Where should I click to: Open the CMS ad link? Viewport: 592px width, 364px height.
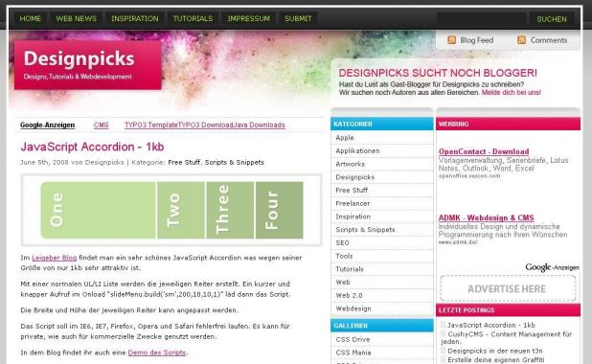pos(102,125)
